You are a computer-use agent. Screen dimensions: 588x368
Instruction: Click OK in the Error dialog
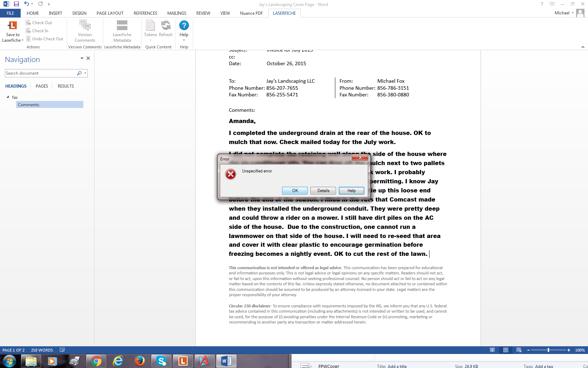pyautogui.click(x=295, y=191)
